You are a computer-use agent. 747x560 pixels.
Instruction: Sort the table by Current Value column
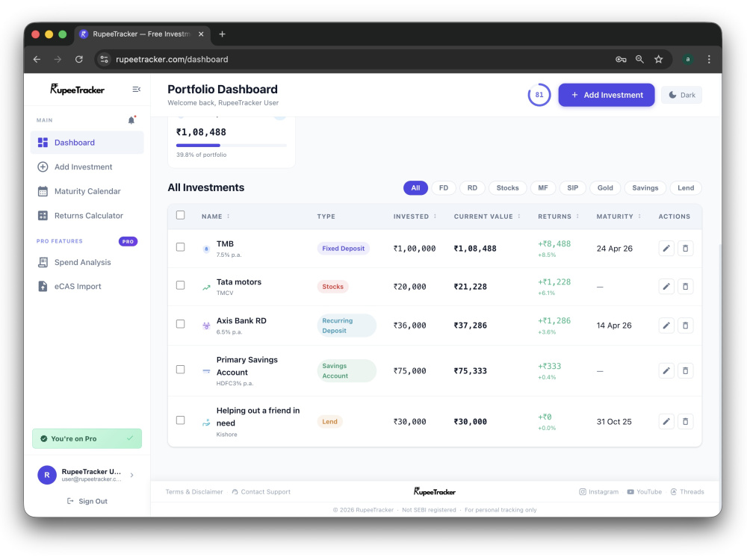487,217
